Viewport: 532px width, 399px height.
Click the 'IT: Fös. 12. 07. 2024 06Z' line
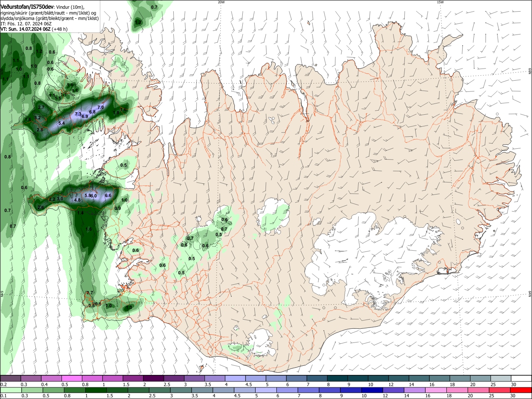point(26,24)
